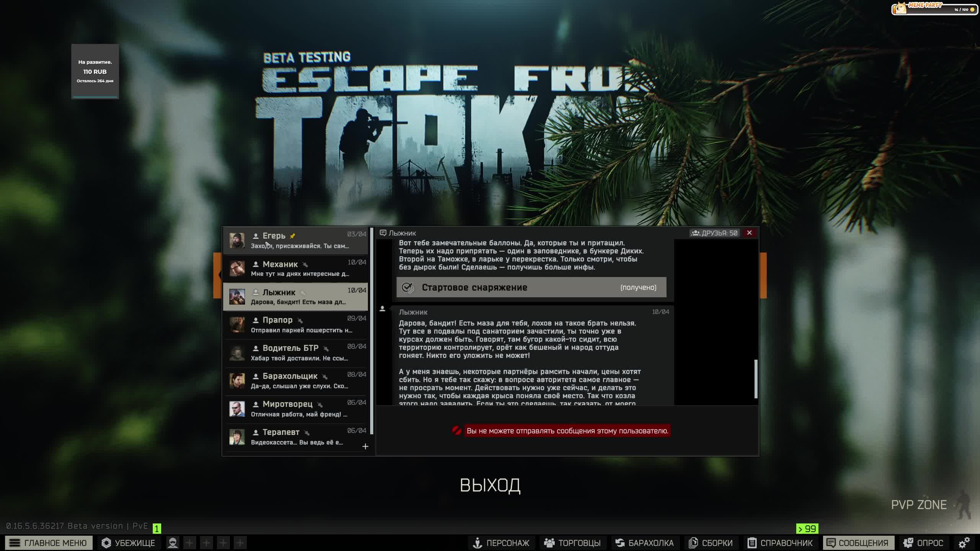The height and width of the screenshot is (551, 980).
Task: Click the plus icon below the dialogue list
Action: pyautogui.click(x=365, y=447)
